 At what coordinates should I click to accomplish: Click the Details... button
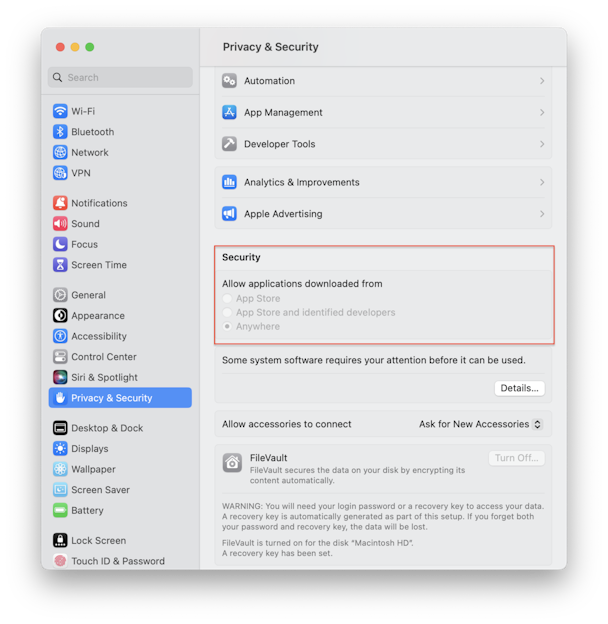[x=520, y=388]
